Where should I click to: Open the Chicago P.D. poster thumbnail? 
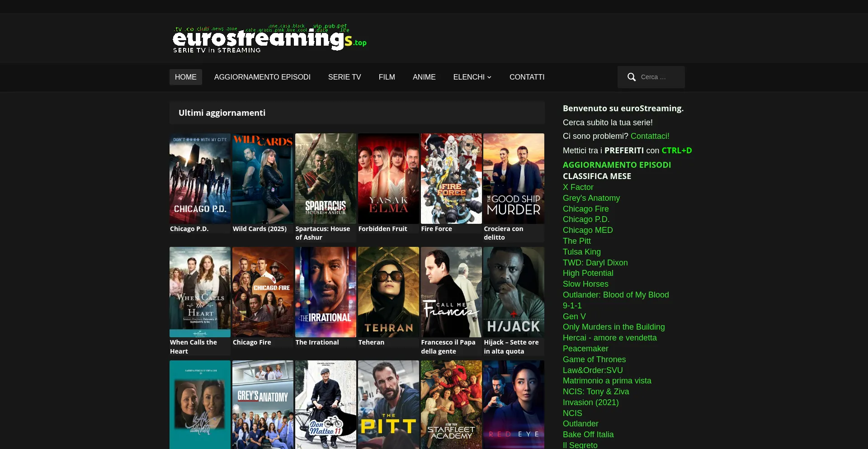click(200, 179)
